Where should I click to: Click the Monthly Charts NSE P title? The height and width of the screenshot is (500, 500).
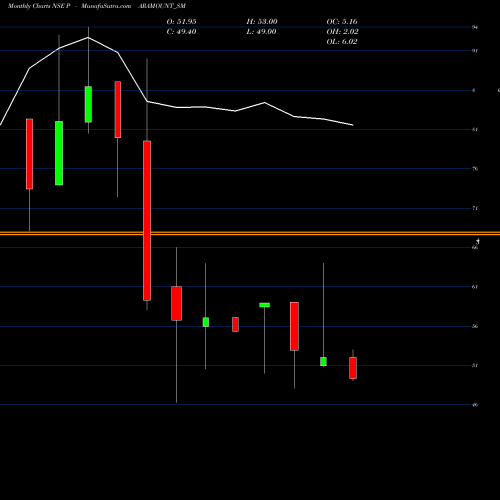[39, 6]
